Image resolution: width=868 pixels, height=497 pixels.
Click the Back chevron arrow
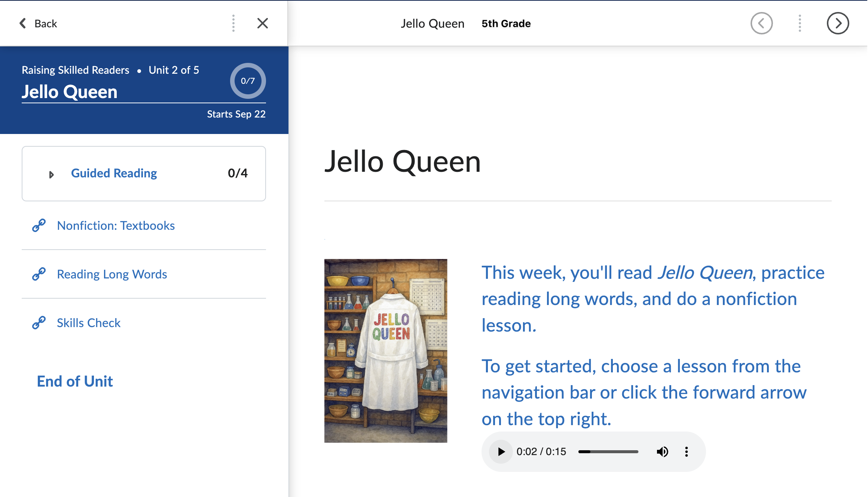tap(23, 23)
